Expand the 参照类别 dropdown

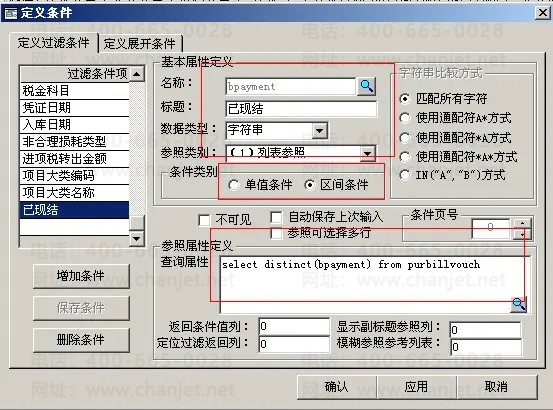pyautogui.click(x=367, y=153)
